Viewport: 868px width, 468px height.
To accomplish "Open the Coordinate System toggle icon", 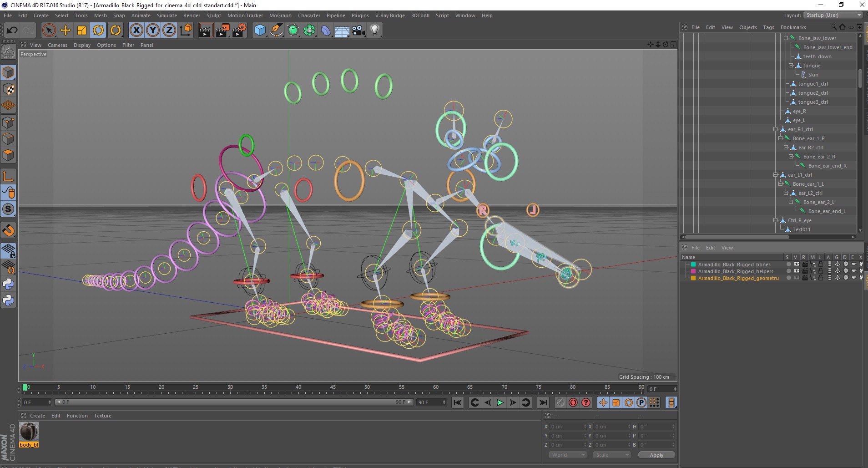I will [186, 31].
